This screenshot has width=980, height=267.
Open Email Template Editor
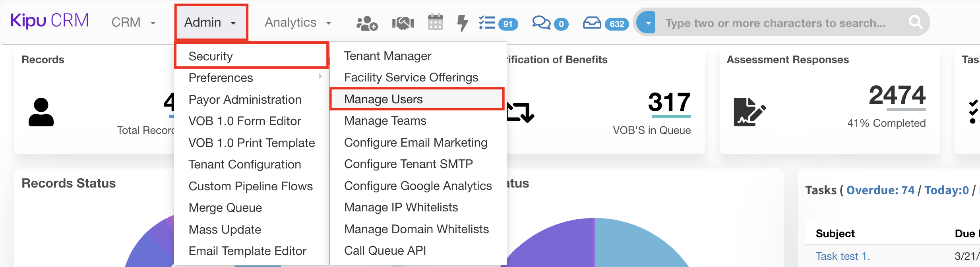tap(247, 251)
